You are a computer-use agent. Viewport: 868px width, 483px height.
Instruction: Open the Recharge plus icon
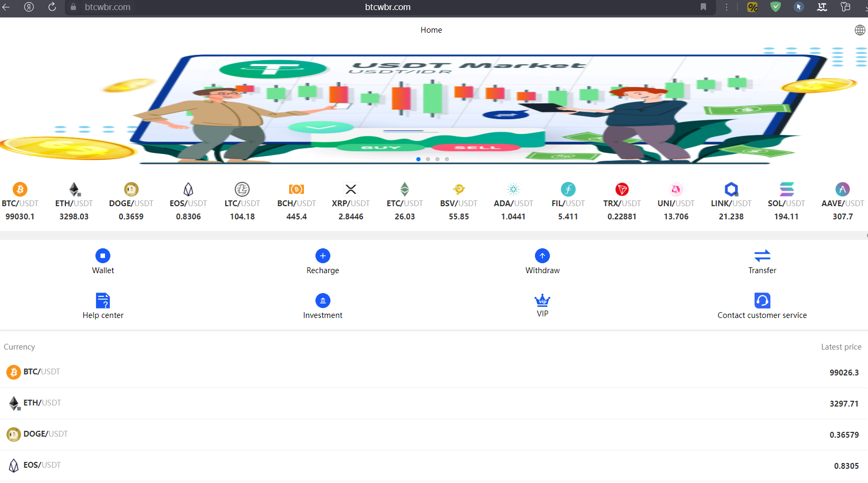[323, 256]
